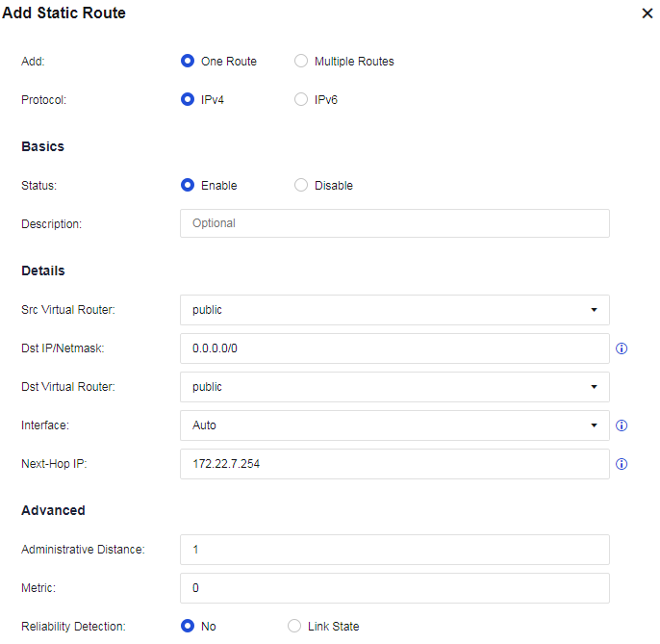Choose IPv6 as the protocol
Viewport: 660px width, 644px height.
click(301, 99)
